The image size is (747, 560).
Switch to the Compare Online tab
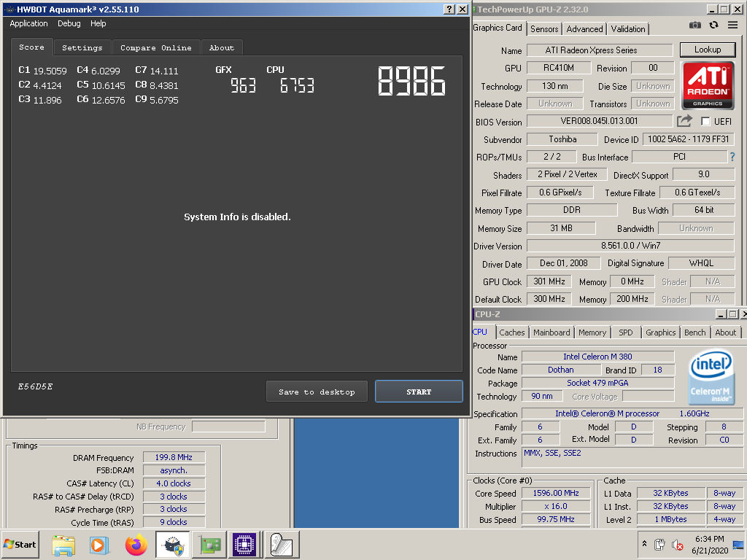click(x=156, y=47)
